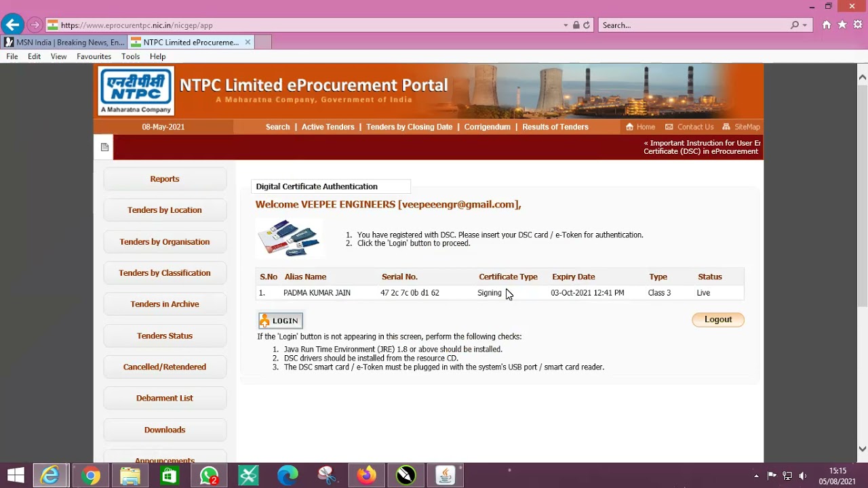868x488 pixels.
Task: Open Snipping Tool from taskbar
Action: click(x=327, y=476)
